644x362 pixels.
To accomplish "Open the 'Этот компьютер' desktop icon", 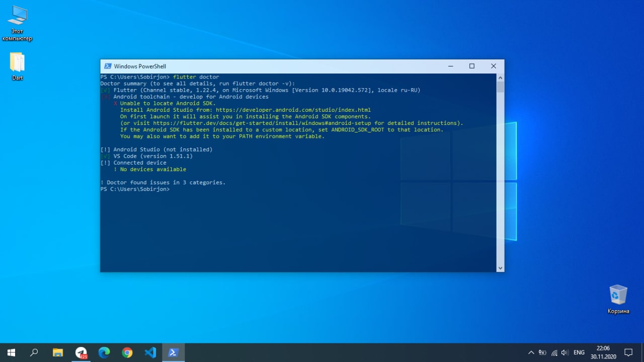I will point(17,23).
